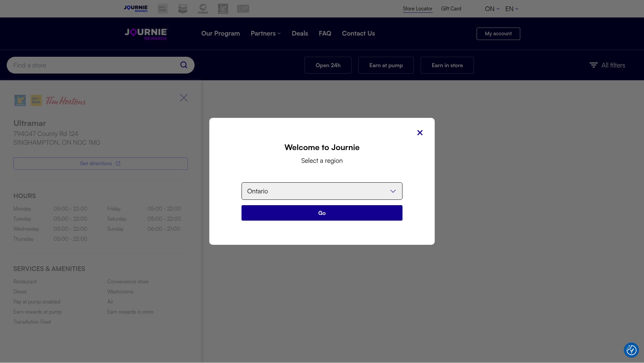Viewport: 644px width, 363px height.
Task: Click Sunday hours 06:00 - 21:00
Action: coord(164,229)
